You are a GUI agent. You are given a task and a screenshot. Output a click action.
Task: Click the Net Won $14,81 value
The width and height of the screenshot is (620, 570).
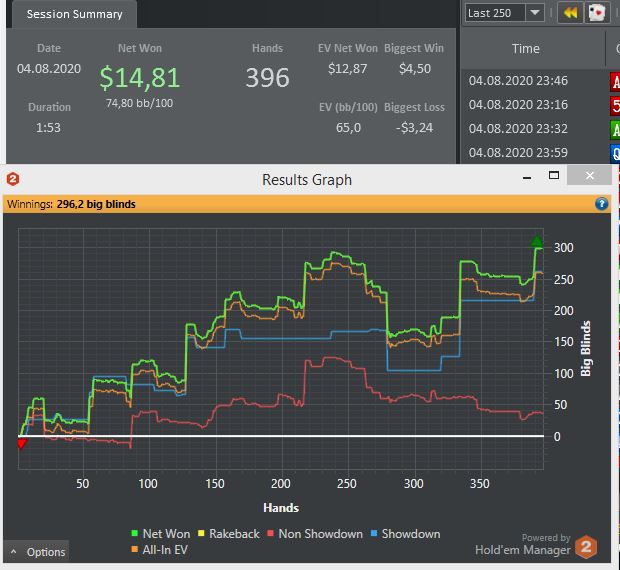[x=140, y=77]
